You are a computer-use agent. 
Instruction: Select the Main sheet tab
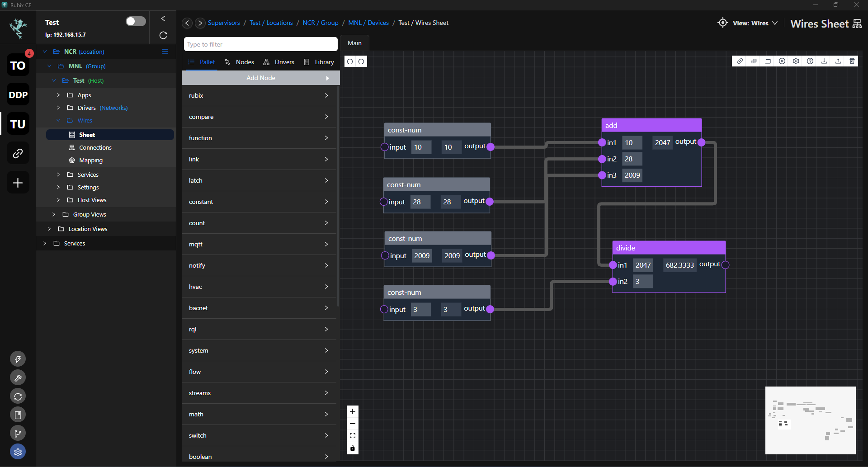[x=354, y=43]
